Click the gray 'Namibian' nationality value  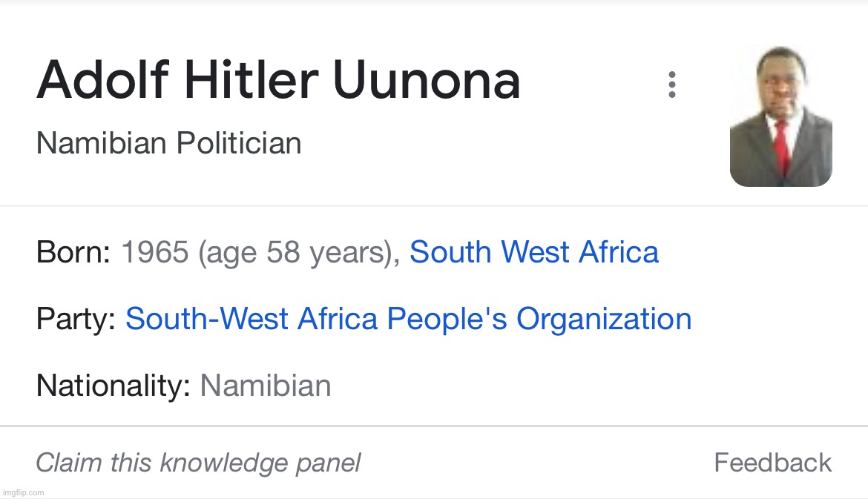coord(266,386)
